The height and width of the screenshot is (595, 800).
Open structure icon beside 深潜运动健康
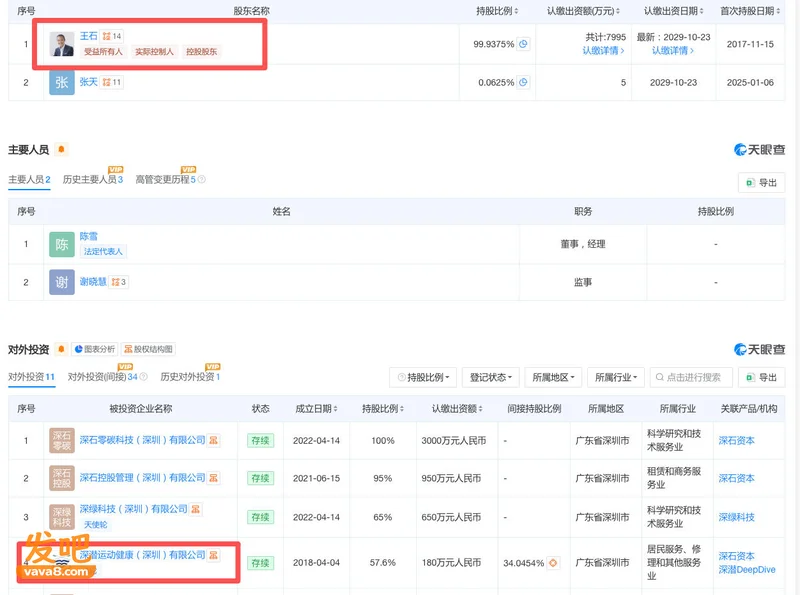pos(213,555)
